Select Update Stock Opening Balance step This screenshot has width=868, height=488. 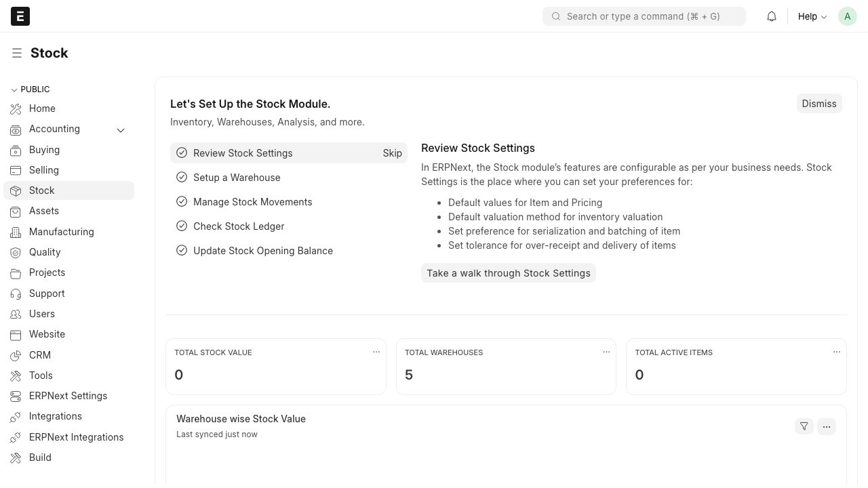coord(289,251)
